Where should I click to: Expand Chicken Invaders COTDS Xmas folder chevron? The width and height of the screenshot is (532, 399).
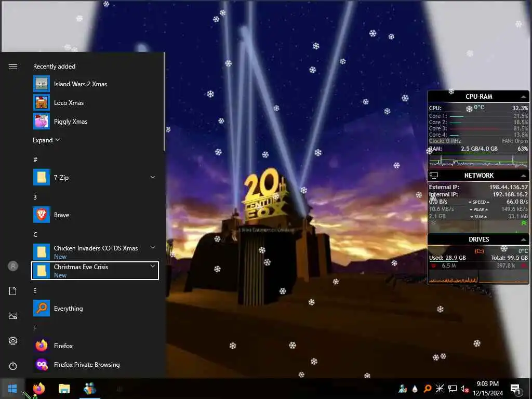(x=153, y=247)
